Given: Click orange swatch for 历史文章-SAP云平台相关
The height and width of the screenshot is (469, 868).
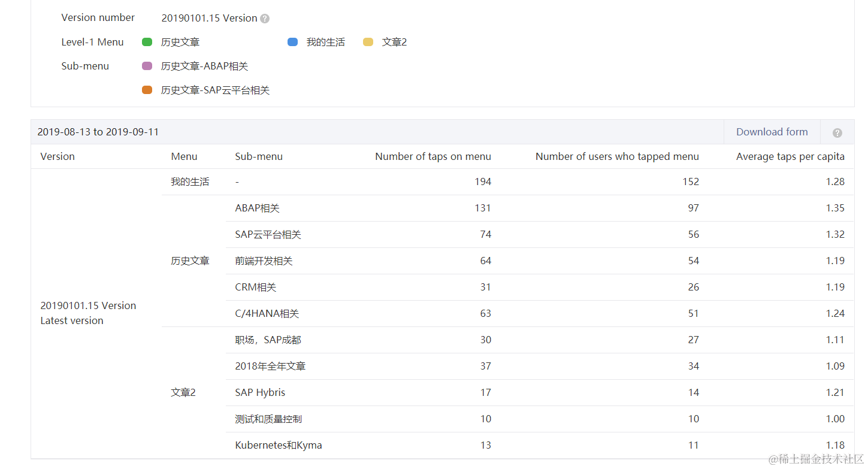Looking at the screenshot, I should click(147, 90).
